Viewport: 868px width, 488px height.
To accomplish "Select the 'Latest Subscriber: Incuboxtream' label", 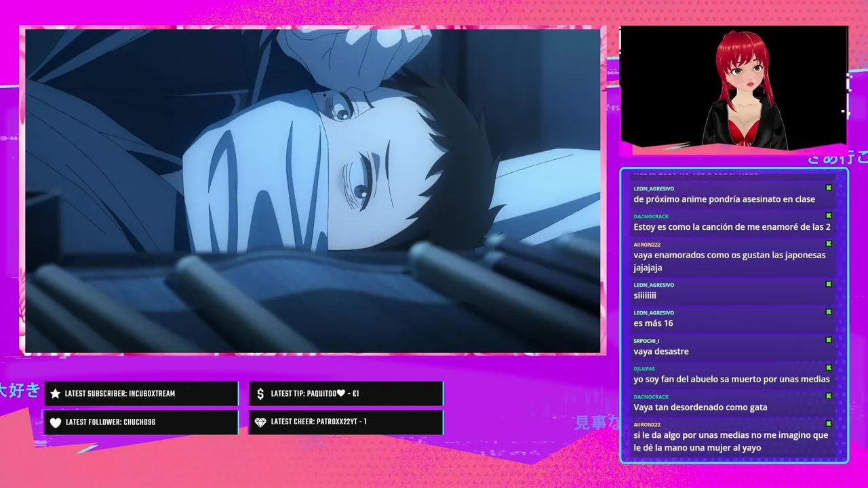I will 119,394.
